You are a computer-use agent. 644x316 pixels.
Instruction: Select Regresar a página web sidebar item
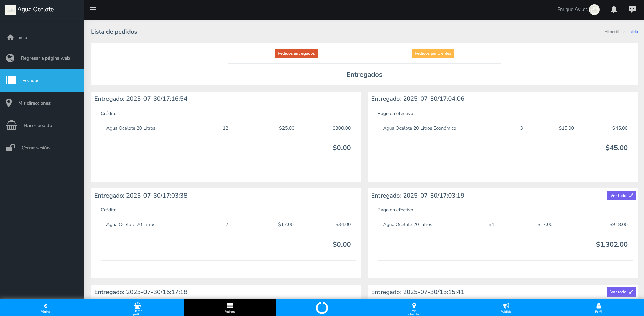pos(45,58)
